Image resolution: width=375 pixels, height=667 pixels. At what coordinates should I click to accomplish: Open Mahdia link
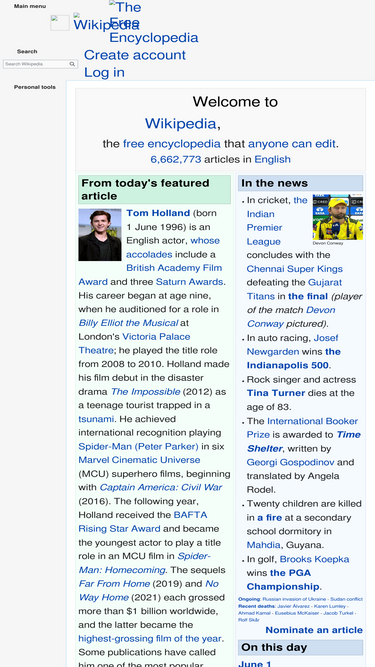264,545
